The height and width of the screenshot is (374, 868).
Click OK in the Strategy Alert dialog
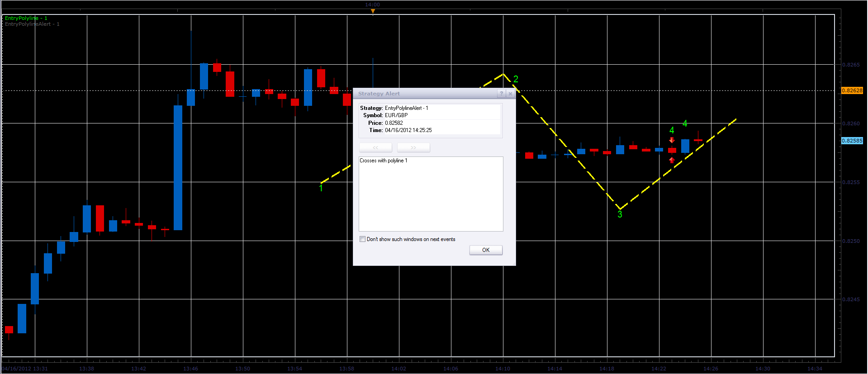pyautogui.click(x=486, y=250)
